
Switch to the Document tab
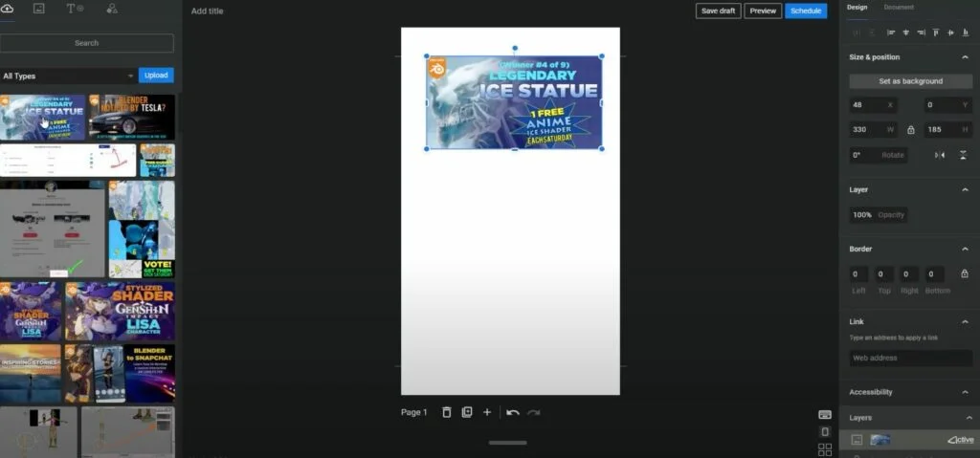click(898, 8)
